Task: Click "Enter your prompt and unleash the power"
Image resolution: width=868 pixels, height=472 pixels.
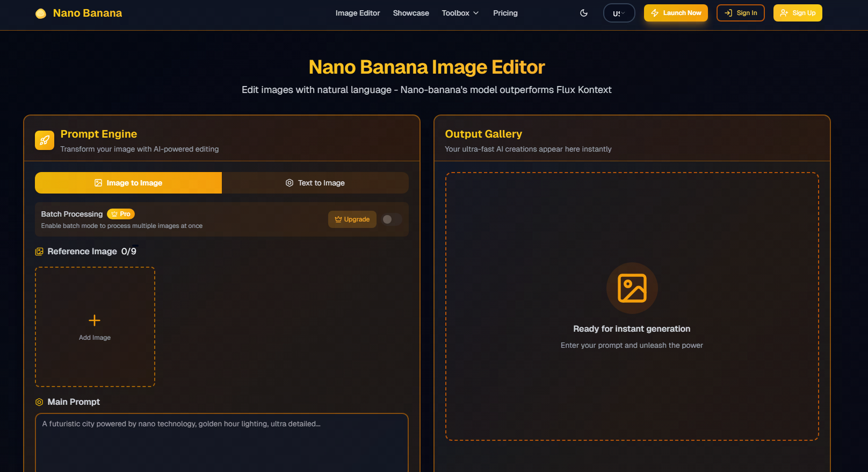Action: tap(632, 346)
